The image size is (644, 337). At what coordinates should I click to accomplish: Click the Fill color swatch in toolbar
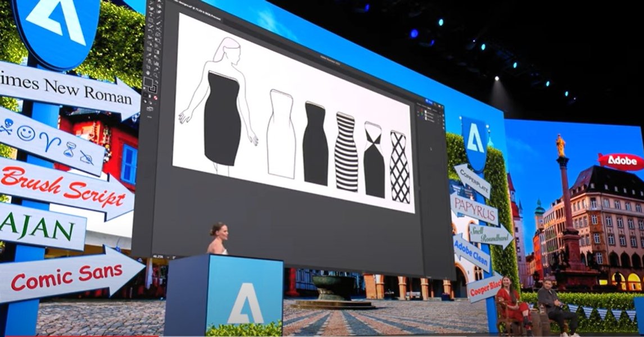click(148, 83)
